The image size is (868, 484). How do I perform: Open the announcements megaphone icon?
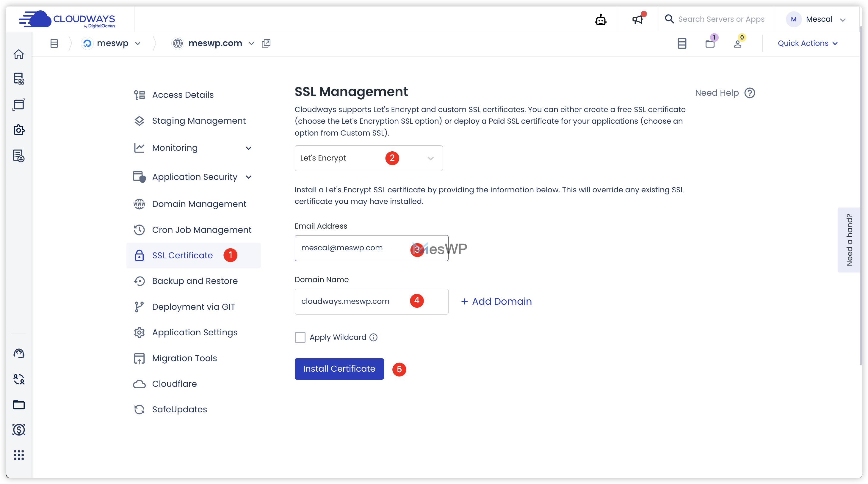tap(637, 19)
